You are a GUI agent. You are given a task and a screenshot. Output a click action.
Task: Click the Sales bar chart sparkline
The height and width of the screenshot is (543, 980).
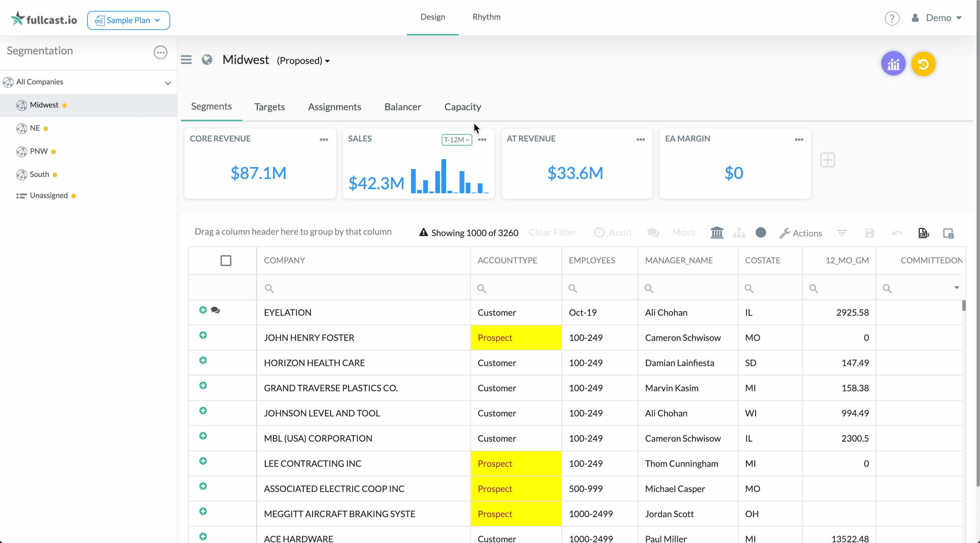point(449,176)
